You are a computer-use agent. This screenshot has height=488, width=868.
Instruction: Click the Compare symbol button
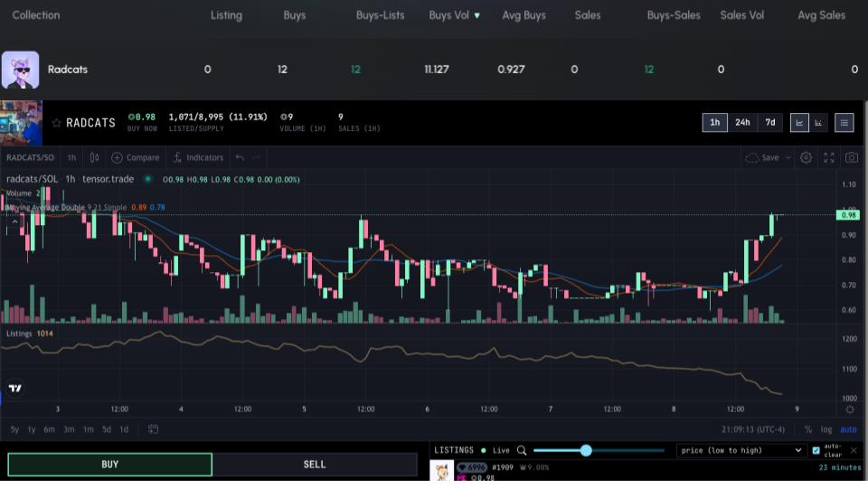coord(135,157)
